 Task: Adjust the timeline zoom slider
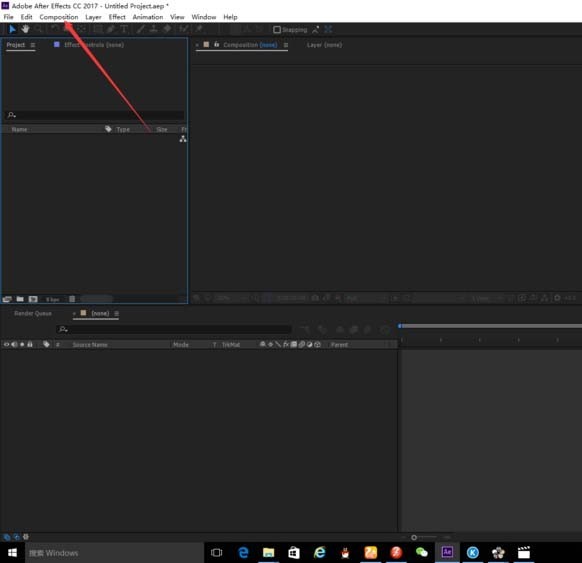pos(414,537)
